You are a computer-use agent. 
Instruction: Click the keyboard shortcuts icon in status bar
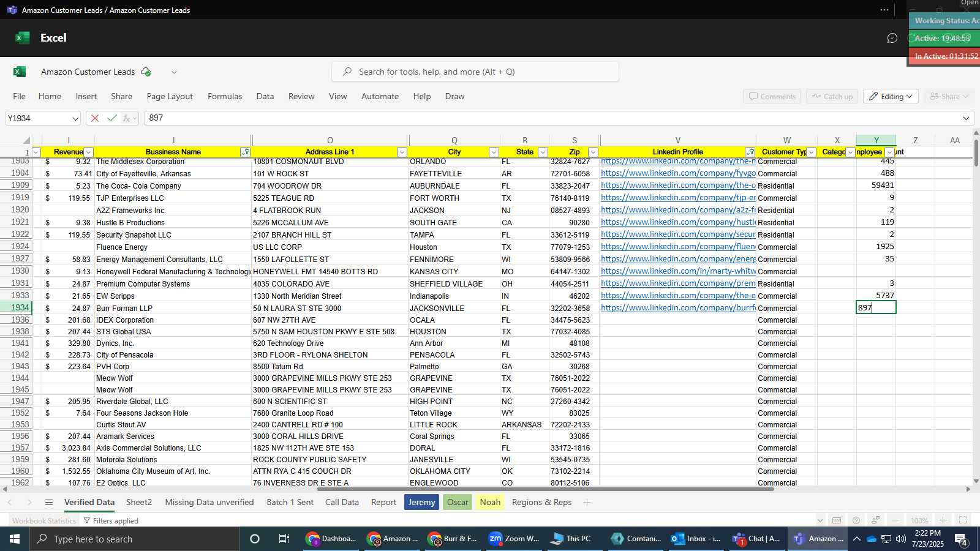pos(836,520)
